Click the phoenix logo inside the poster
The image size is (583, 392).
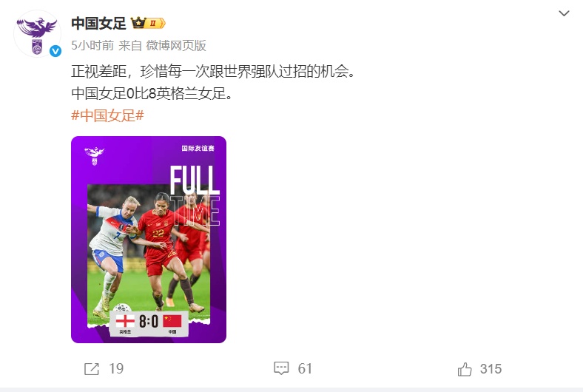(95, 155)
